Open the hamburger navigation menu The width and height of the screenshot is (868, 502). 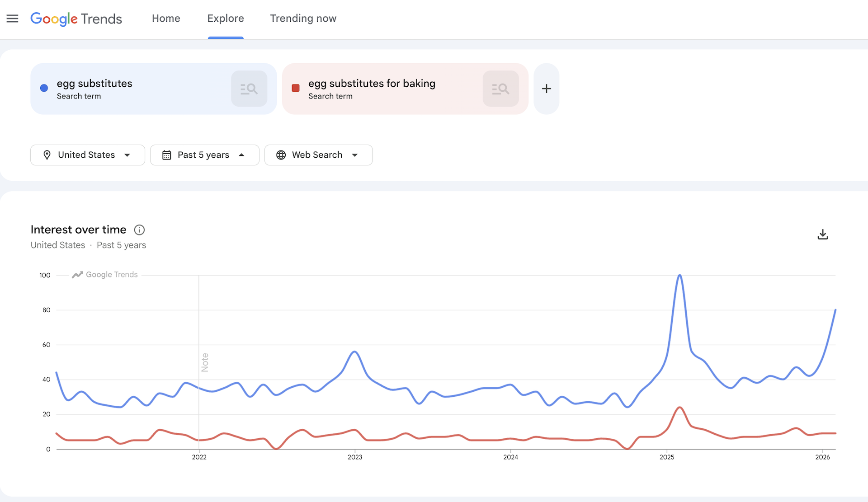12,19
